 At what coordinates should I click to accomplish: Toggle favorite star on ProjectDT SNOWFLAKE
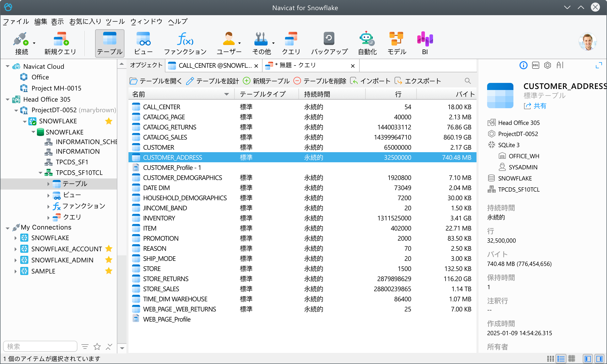(x=109, y=121)
